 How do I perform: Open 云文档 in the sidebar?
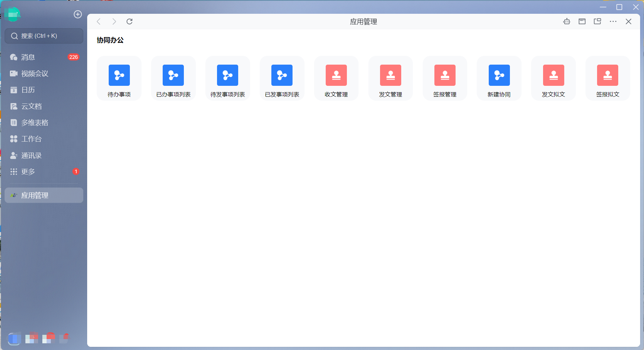pos(44,106)
